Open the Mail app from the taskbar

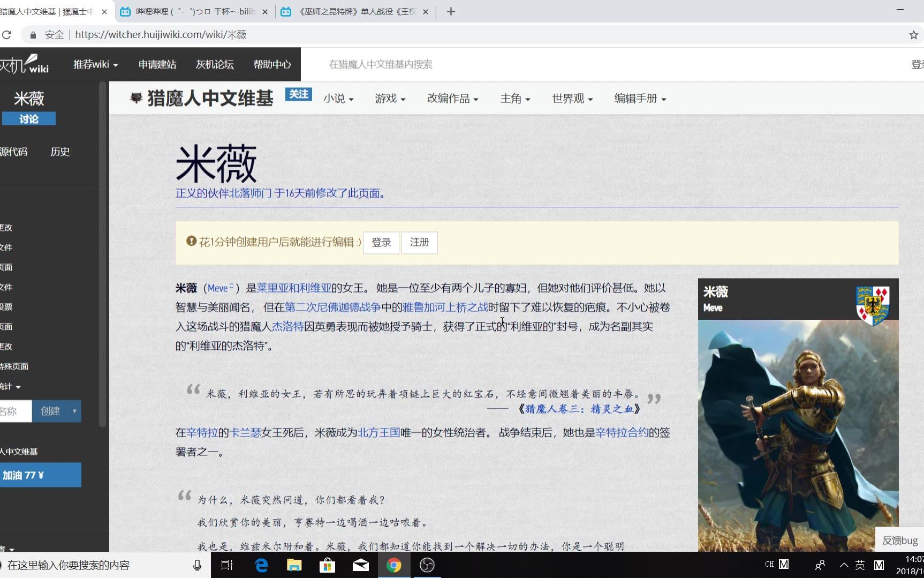(360, 565)
